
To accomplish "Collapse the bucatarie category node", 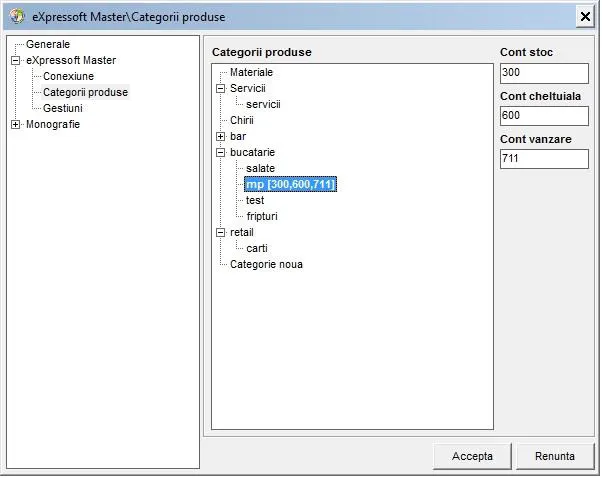I will tap(221, 153).
